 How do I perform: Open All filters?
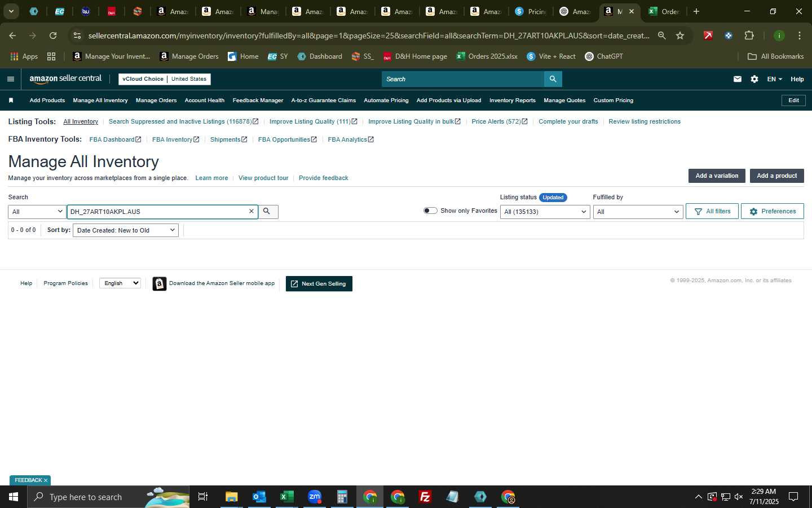click(x=712, y=212)
